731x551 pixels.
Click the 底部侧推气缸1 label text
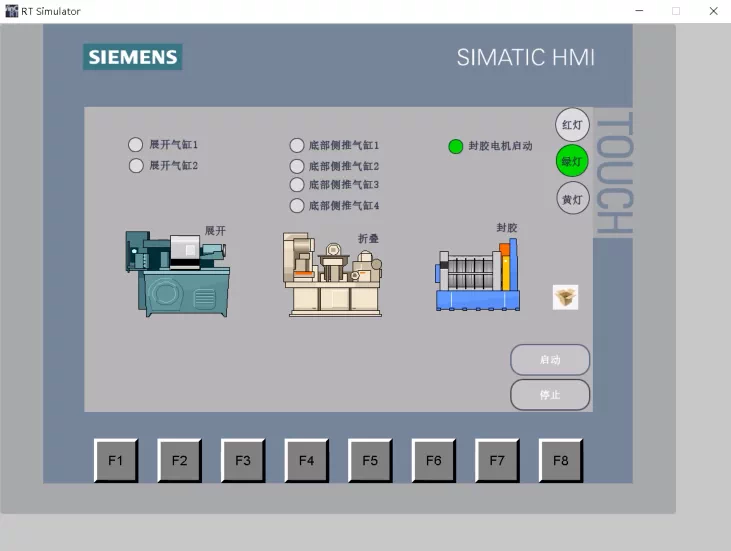pos(344,145)
